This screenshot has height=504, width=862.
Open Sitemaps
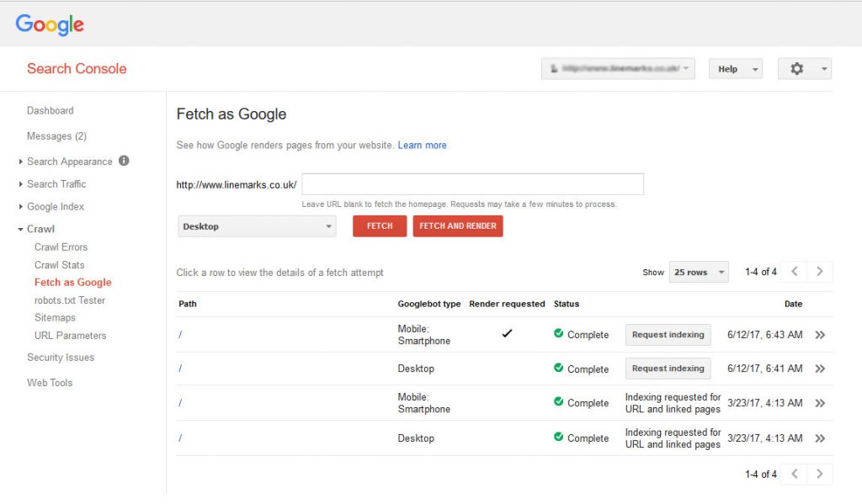coord(55,318)
